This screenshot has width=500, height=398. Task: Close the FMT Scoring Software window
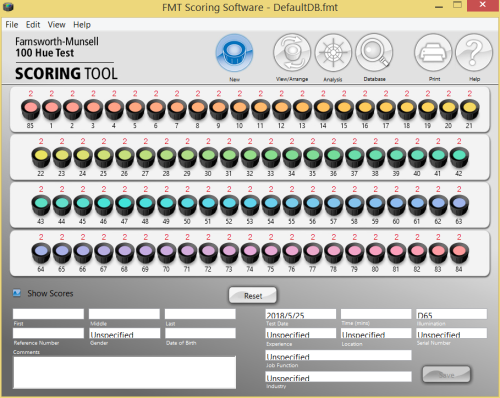point(482,5)
